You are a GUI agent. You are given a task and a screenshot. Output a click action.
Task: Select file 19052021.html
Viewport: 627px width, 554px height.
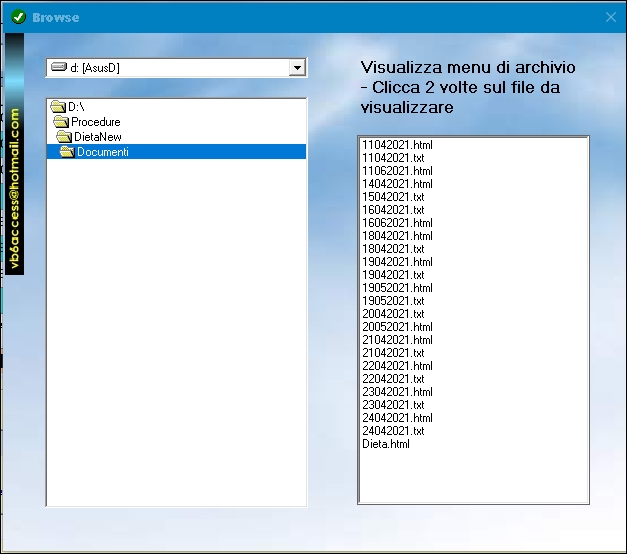point(397,288)
